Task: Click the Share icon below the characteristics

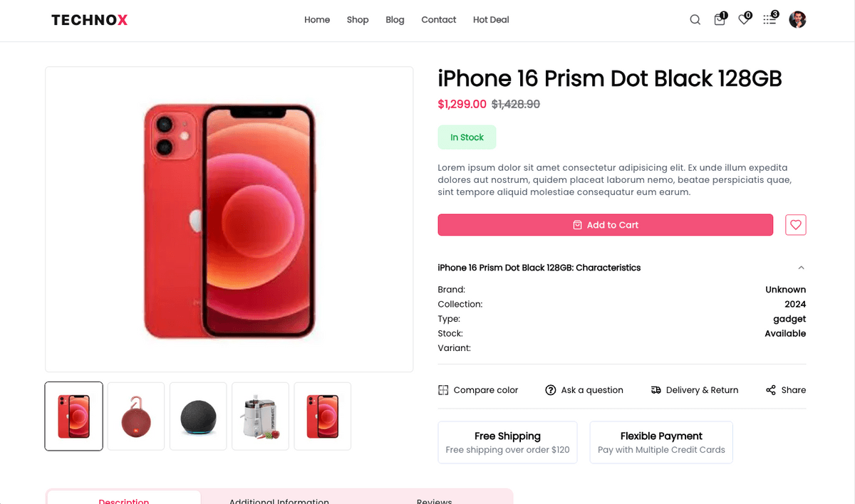Action: click(x=770, y=389)
